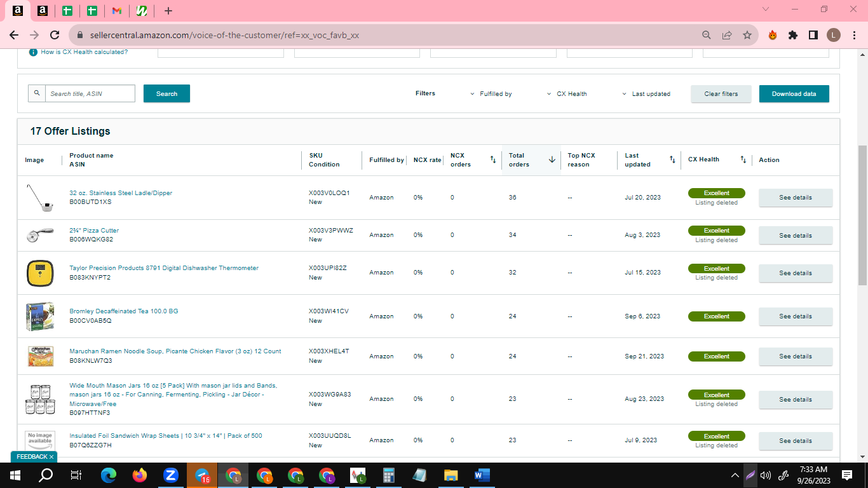Screen dimensions: 868x488
Task: Open the volume control in system tray
Action: 766,475
